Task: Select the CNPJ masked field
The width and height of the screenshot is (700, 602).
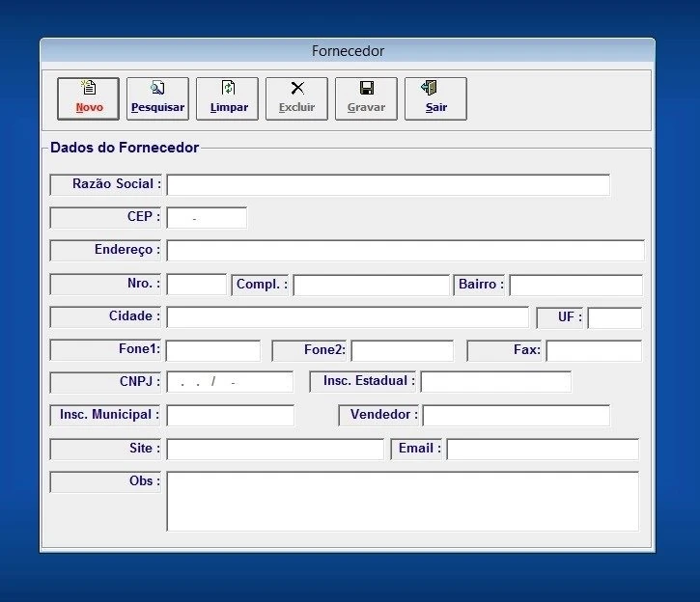Action: (x=230, y=382)
